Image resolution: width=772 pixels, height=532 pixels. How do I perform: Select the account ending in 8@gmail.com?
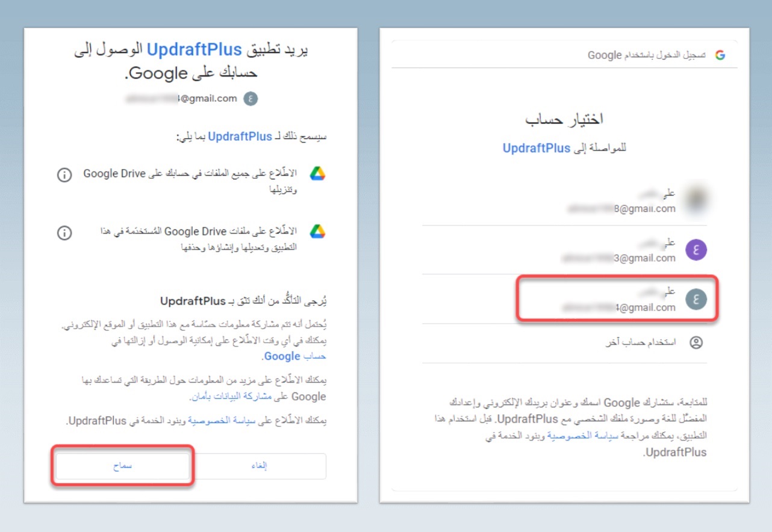(564, 201)
